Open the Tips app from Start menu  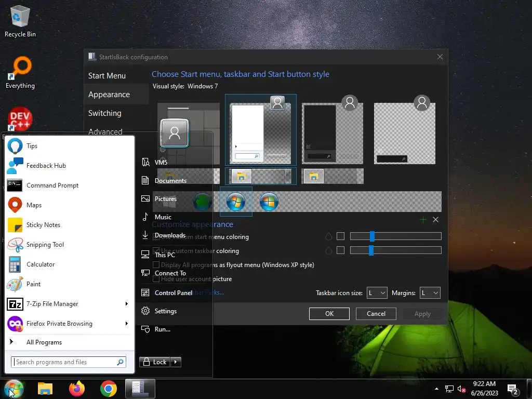pos(69,146)
